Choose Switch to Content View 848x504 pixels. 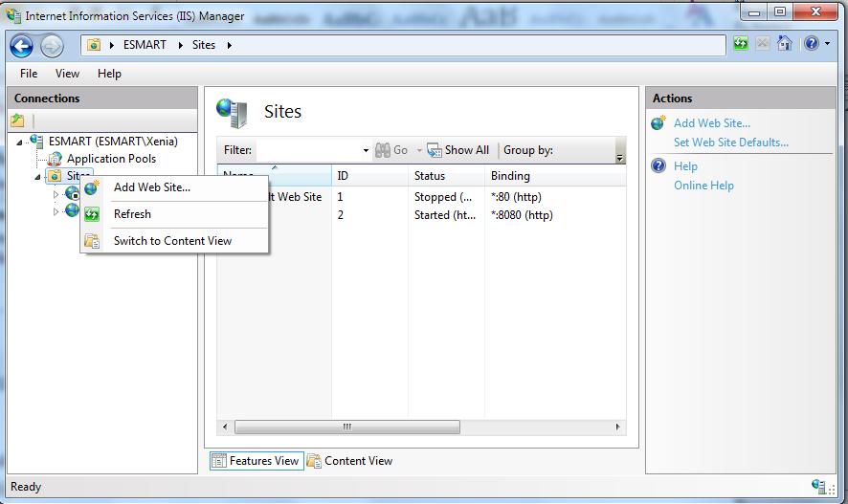point(174,241)
